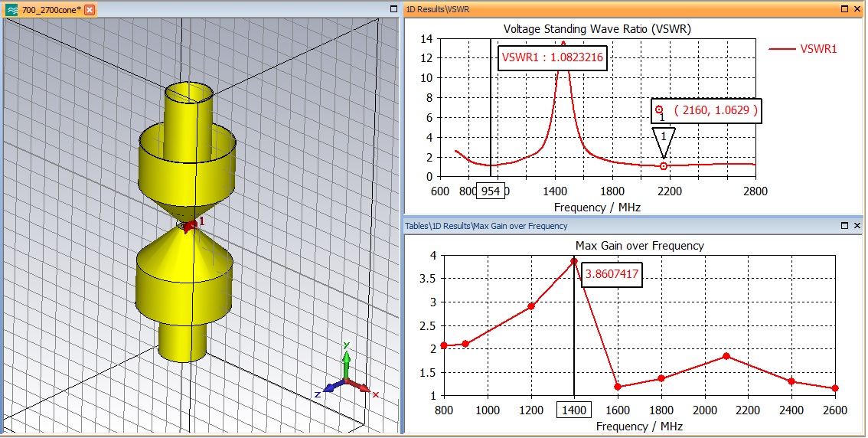Maximize the 3D model view window
Viewport: 868px width, 438px height.
tap(393, 9)
